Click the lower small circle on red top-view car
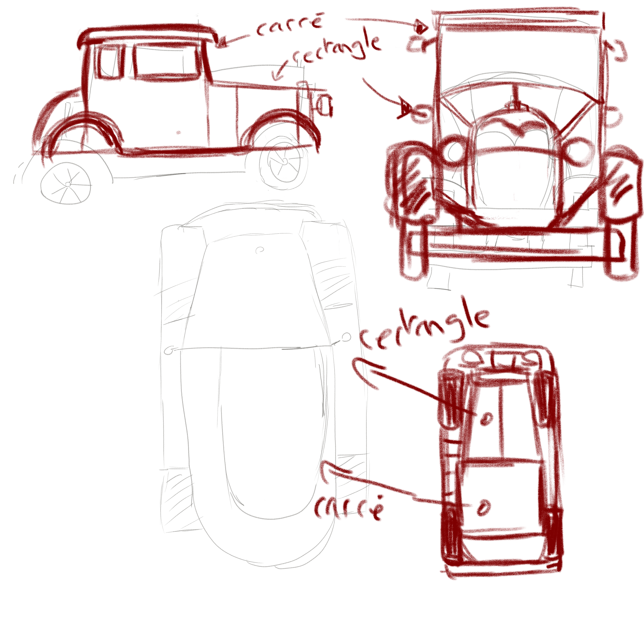 pos(484,508)
